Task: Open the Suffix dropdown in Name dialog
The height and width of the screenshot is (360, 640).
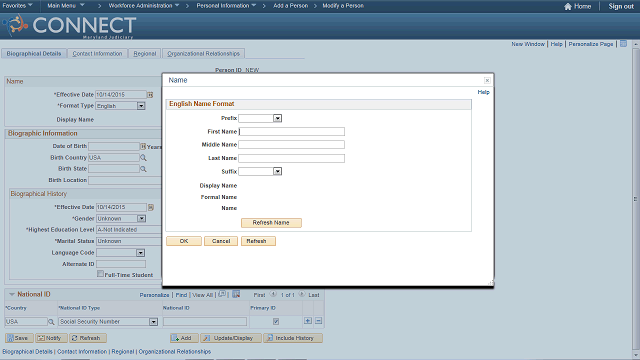Action: (x=277, y=171)
